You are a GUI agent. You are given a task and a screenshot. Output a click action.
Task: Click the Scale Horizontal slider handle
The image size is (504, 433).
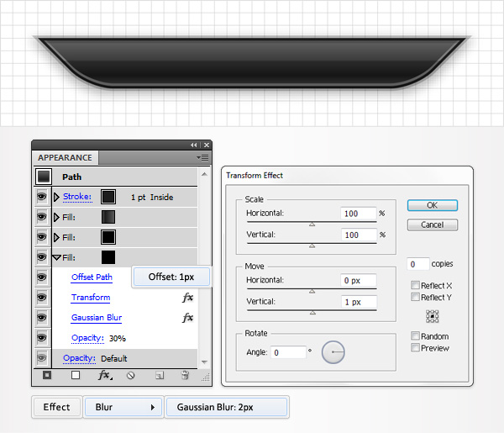coord(312,224)
